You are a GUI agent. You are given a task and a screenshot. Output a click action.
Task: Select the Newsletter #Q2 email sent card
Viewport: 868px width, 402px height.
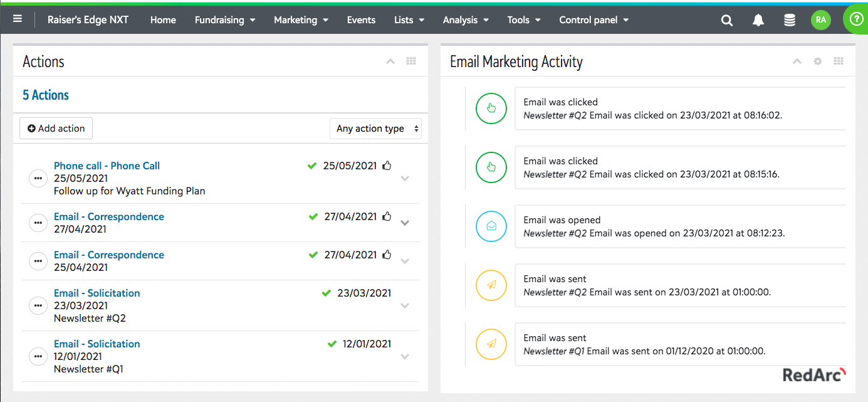tap(680, 285)
